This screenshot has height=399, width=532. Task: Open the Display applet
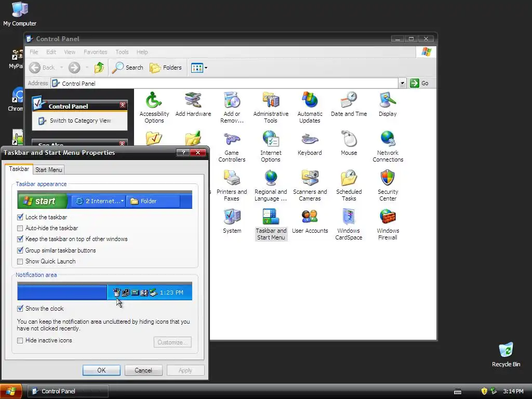(388, 104)
